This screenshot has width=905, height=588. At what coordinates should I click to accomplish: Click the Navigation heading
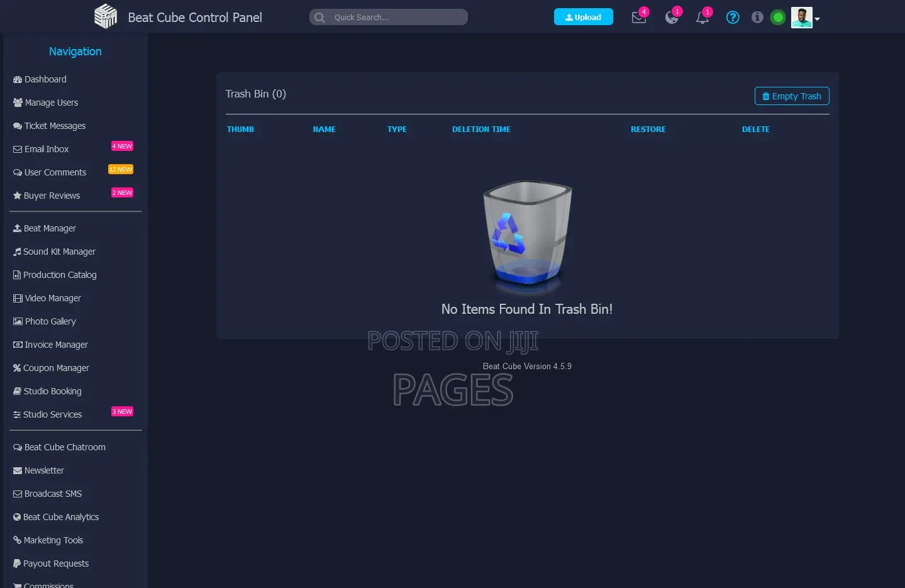click(75, 52)
